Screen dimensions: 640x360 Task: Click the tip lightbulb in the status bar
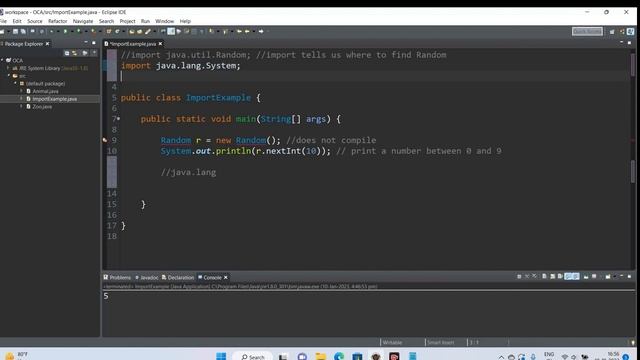632,342
